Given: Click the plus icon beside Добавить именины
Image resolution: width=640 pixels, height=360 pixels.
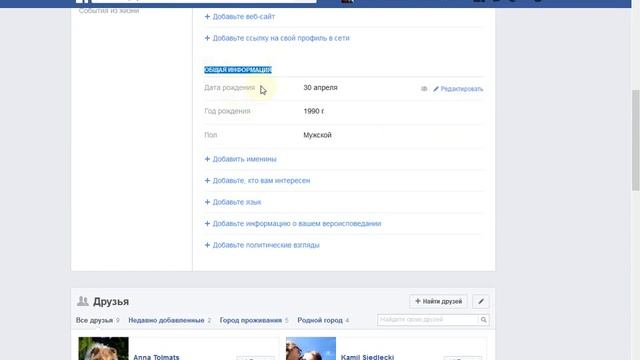Looking at the screenshot, I should coord(207,159).
